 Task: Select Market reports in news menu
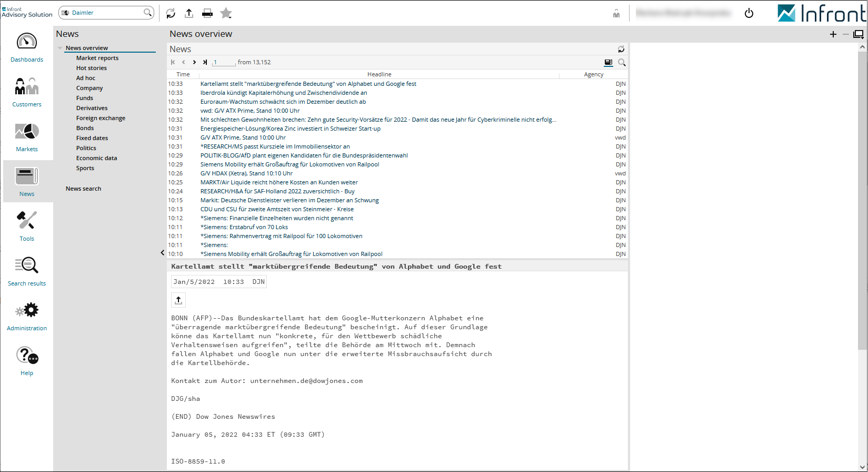(x=97, y=58)
